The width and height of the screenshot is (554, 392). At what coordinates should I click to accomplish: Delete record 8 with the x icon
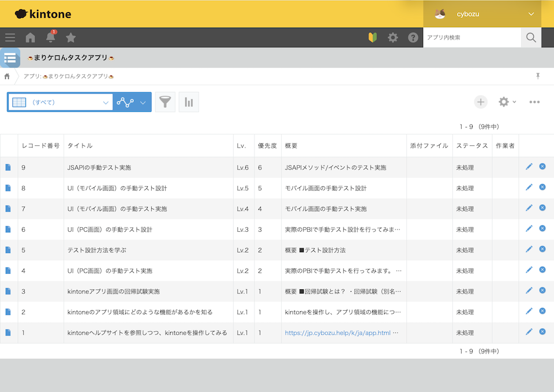point(542,187)
